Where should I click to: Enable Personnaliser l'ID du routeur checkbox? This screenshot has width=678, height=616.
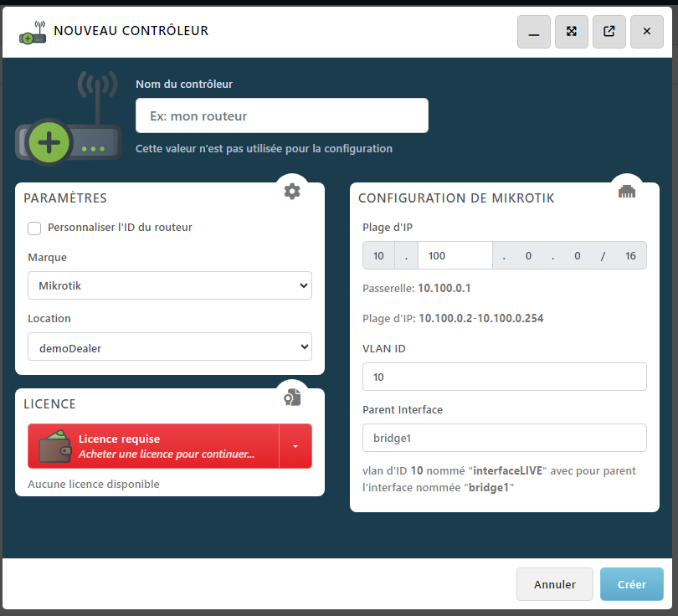click(x=35, y=228)
